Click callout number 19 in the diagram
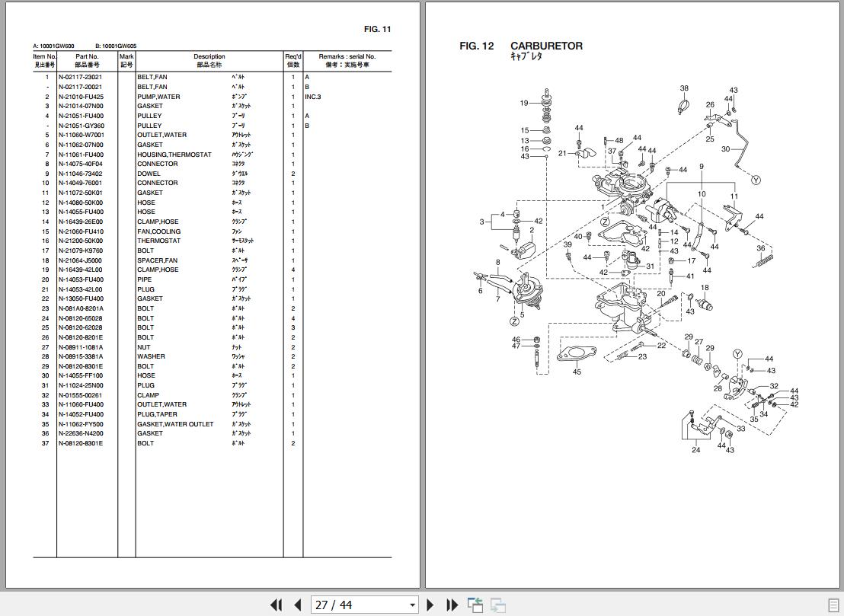Viewport: 844px width, 616px height. pos(524,103)
